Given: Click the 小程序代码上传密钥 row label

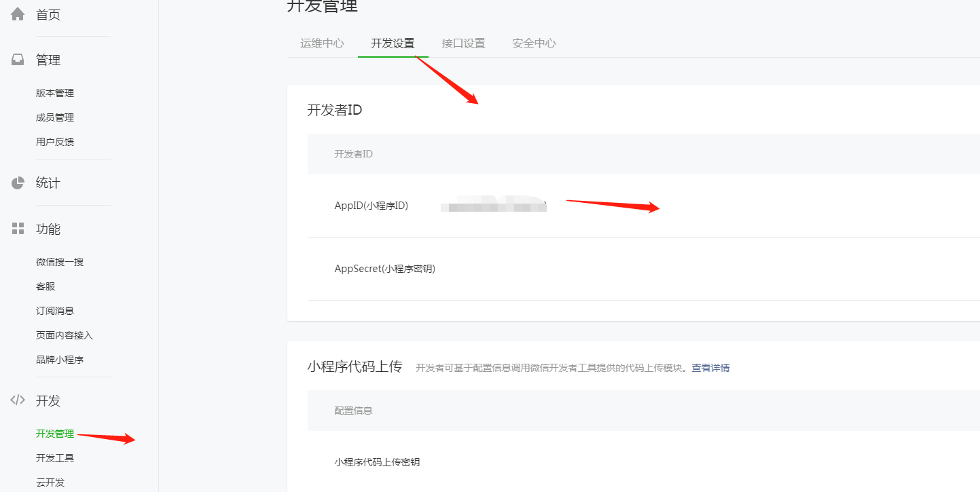Looking at the screenshot, I should pyautogui.click(x=377, y=462).
